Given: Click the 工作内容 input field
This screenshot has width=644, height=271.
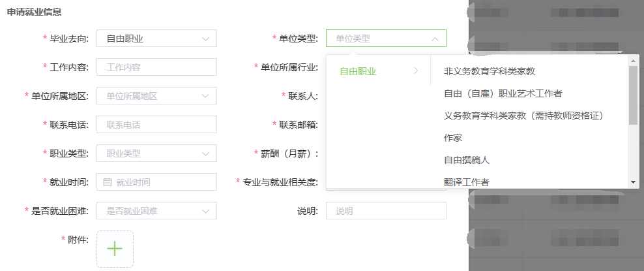Looking at the screenshot, I should pyautogui.click(x=156, y=67).
